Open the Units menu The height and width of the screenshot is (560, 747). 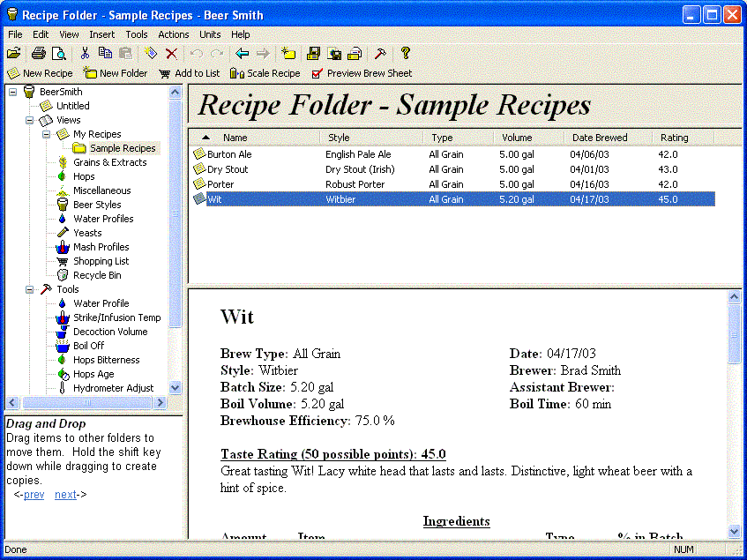210,34
